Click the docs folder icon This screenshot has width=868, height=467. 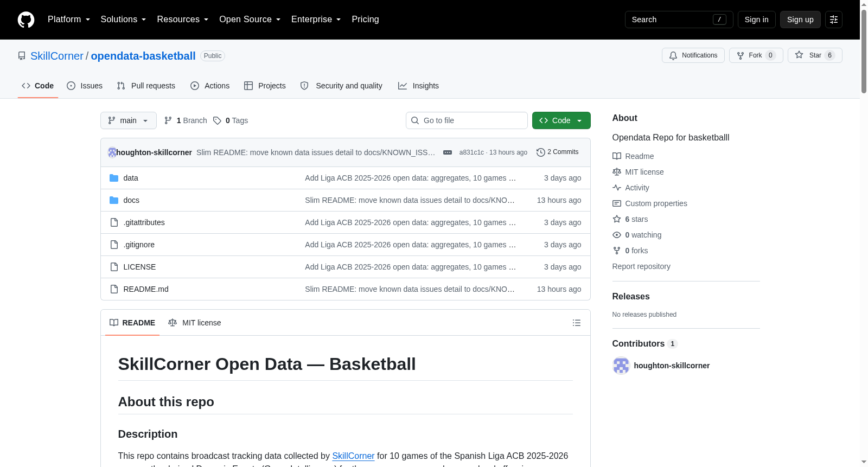114,200
